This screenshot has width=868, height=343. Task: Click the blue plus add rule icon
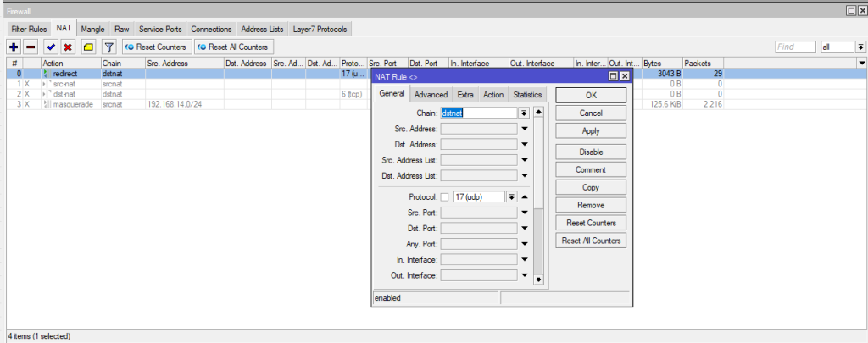tap(14, 47)
